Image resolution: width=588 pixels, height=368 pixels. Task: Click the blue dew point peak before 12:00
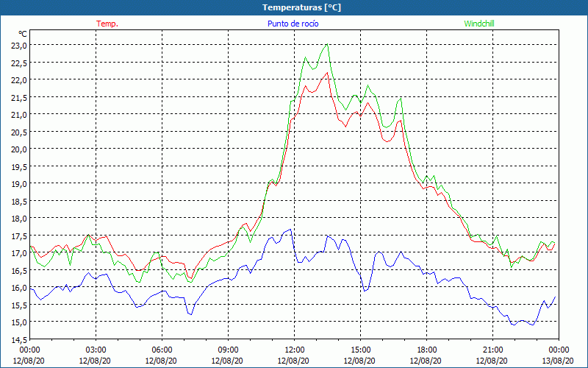coord(290,230)
